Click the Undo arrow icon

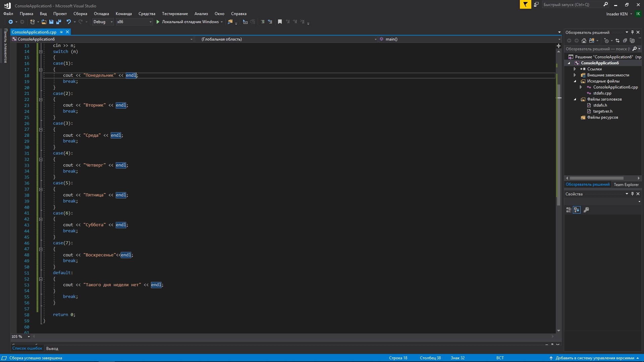point(68,22)
